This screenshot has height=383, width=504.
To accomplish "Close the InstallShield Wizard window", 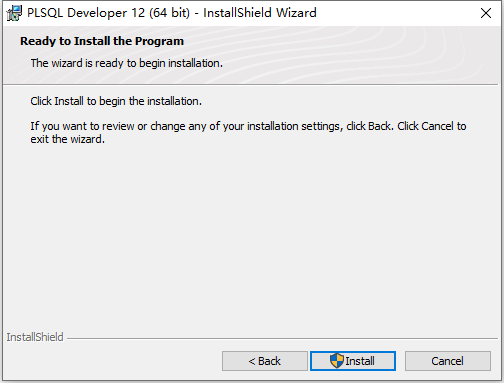I will click(486, 13).
